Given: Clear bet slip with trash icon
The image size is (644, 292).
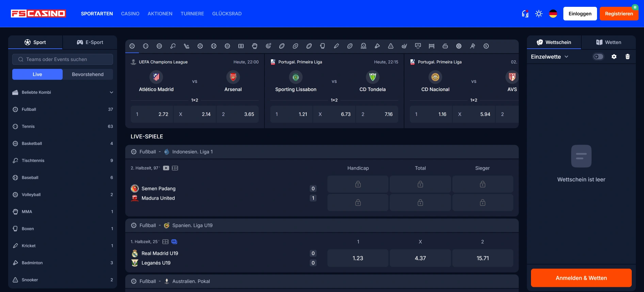Looking at the screenshot, I should 628,57.
